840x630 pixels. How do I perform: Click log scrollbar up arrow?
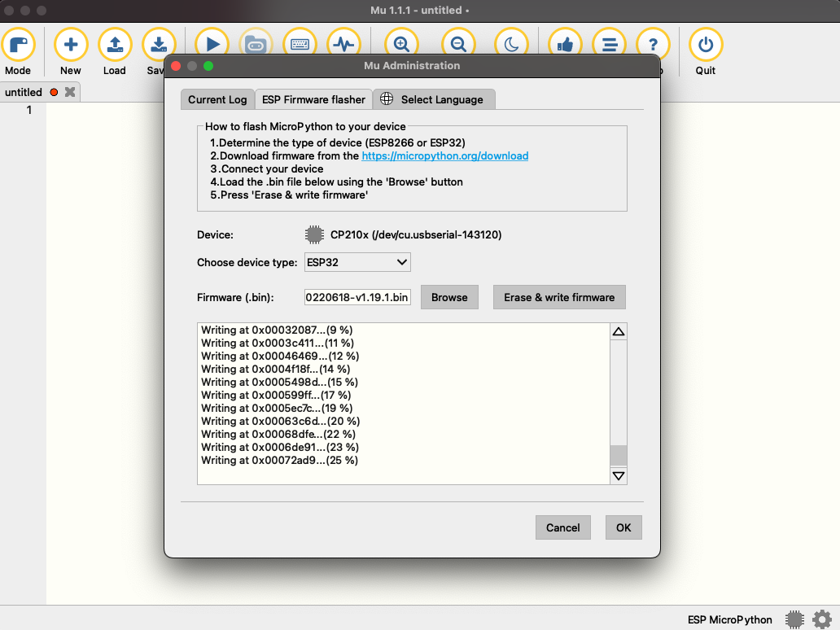click(x=619, y=331)
